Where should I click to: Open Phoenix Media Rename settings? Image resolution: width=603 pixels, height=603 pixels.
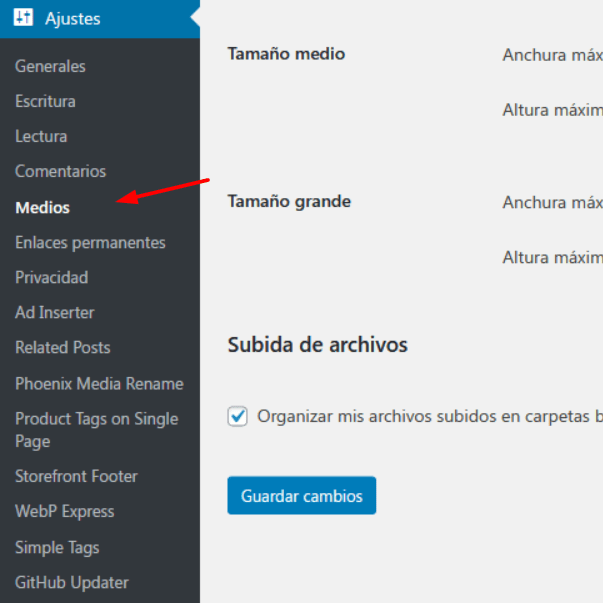tap(99, 384)
